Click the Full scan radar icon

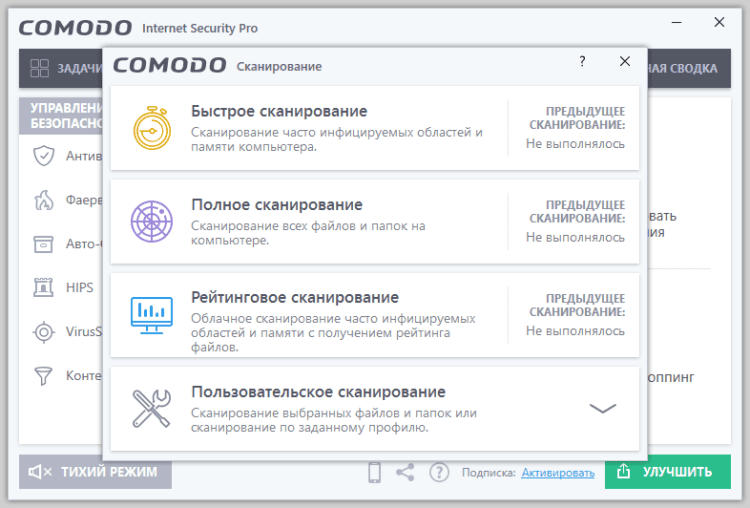[x=152, y=221]
